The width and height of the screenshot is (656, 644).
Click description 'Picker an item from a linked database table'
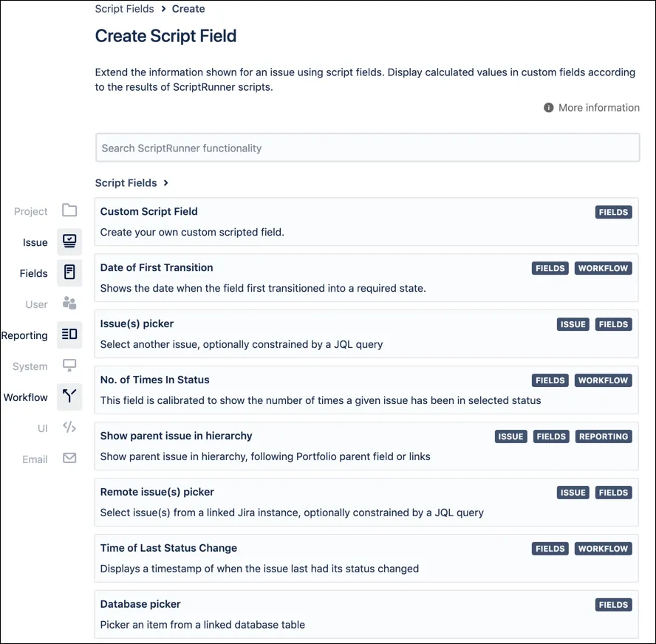202,624
